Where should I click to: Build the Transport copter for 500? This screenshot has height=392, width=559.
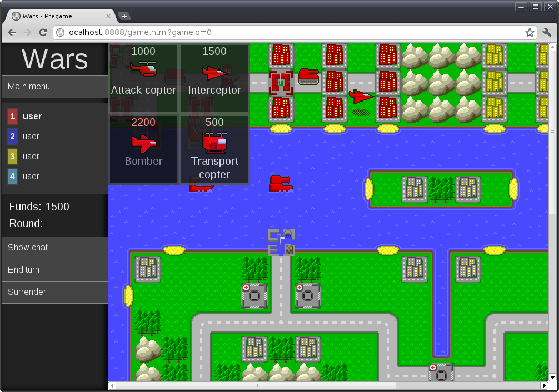pyautogui.click(x=214, y=149)
